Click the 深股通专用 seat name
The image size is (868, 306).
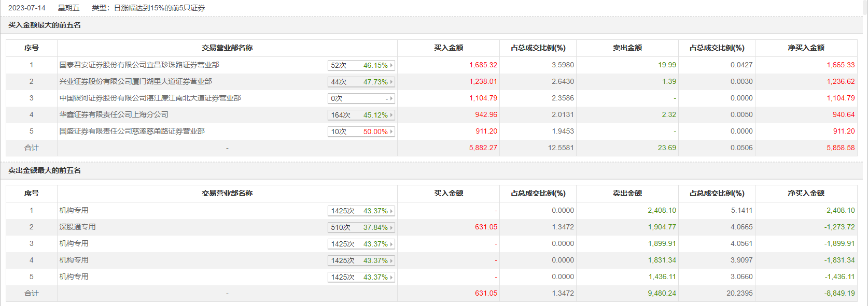(77, 227)
